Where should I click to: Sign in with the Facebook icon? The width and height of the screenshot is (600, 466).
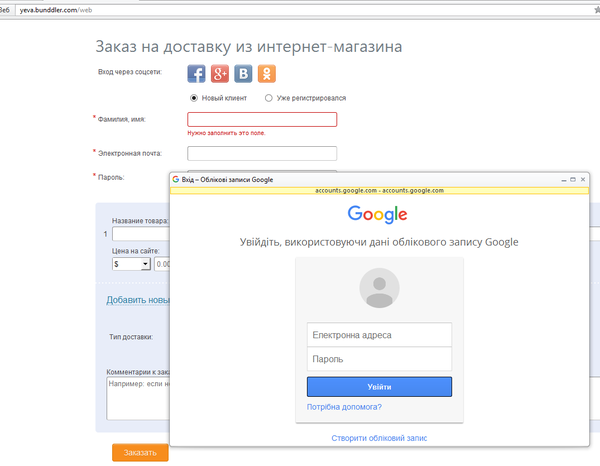pyautogui.click(x=196, y=73)
